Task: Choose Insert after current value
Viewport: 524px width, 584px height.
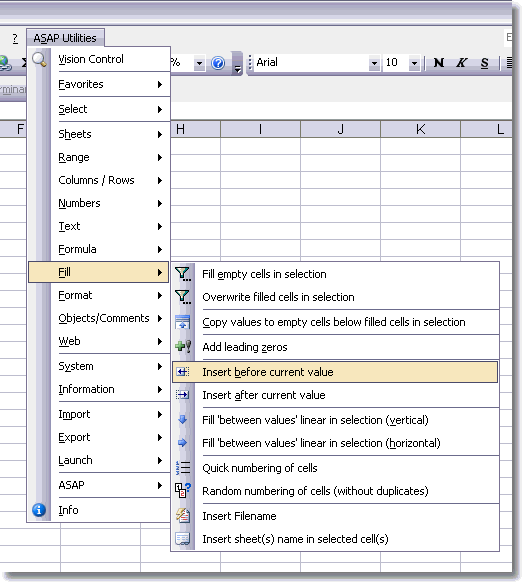Action: (335, 395)
